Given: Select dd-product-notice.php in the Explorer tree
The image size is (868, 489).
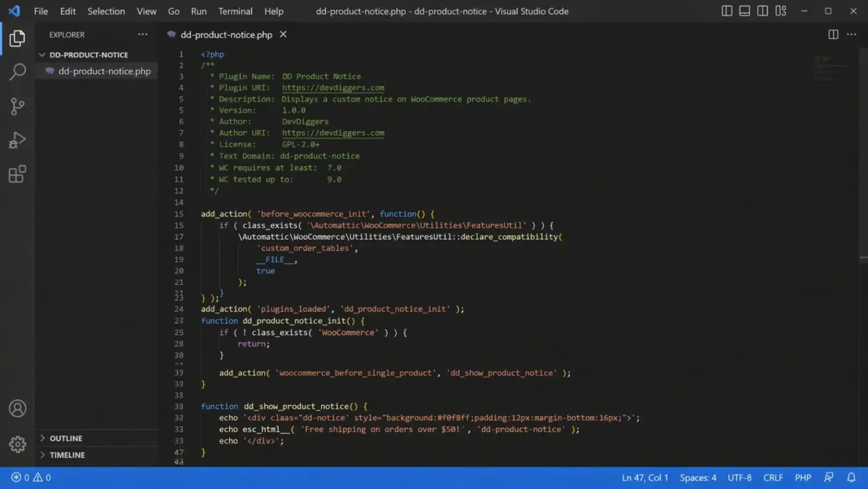Looking at the screenshot, I should (x=96, y=71).
